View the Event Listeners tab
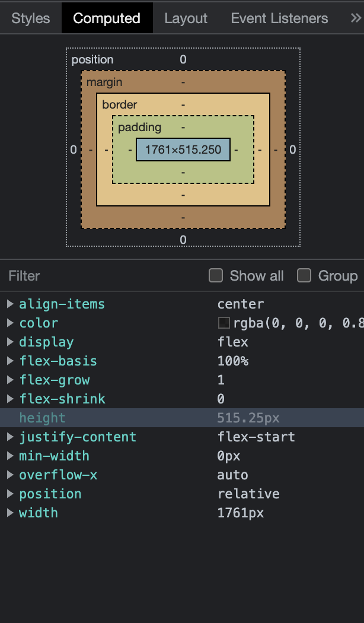The height and width of the screenshot is (623, 364). 279,18
